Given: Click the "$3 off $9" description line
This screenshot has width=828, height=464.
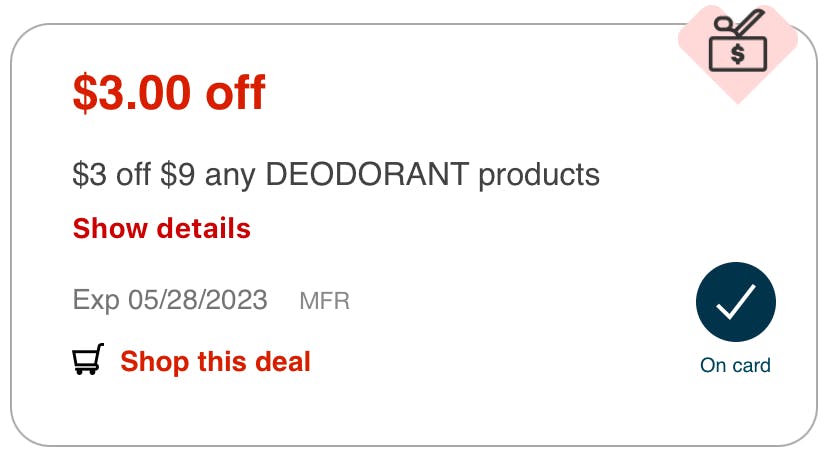Looking at the screenshot, I should pyautogui.click(x=335, y=175).
